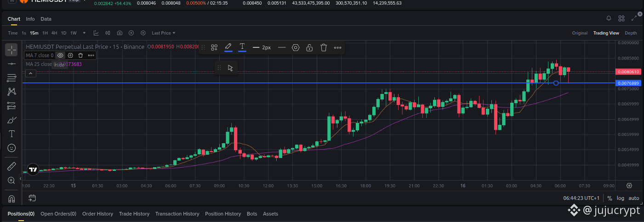
Task: Switch to the 1D interval
Action: [x=64, y=33]
